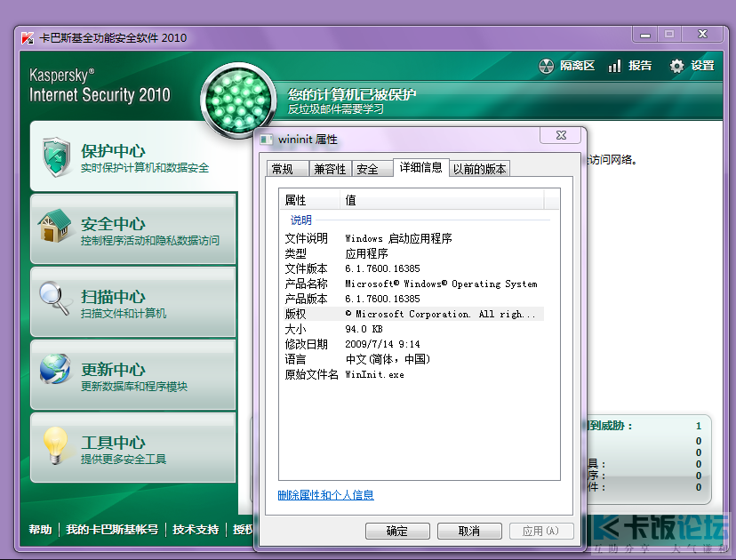The image size is (736, 560).
Task: Select the 安全 tab in properties dialog
Action: click(x=372, y=169)
